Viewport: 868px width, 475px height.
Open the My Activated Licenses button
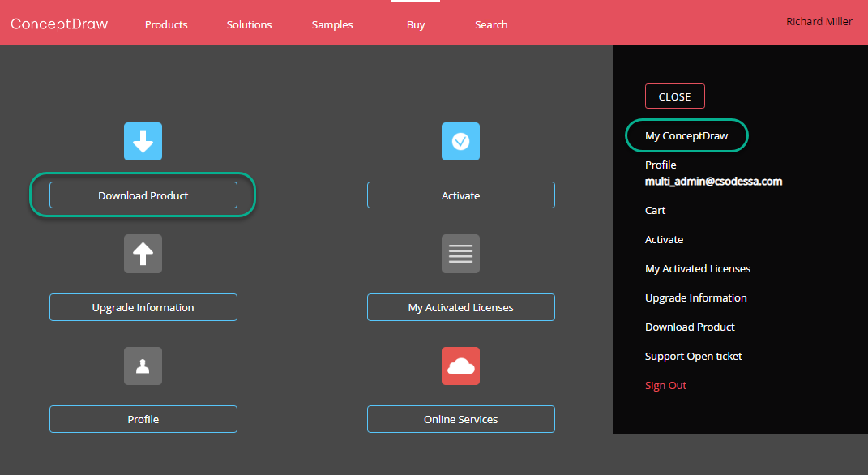pyautogui.click(x=460, y=307)
